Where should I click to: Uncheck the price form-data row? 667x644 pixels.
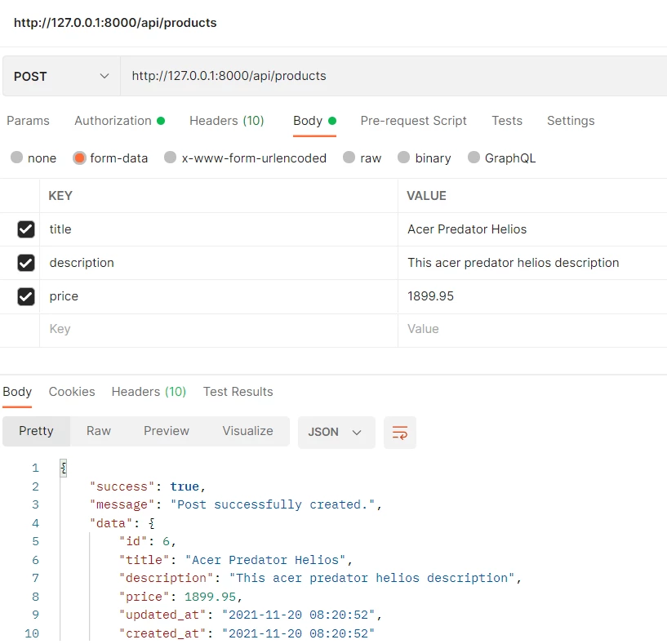(x=23, y=296)
